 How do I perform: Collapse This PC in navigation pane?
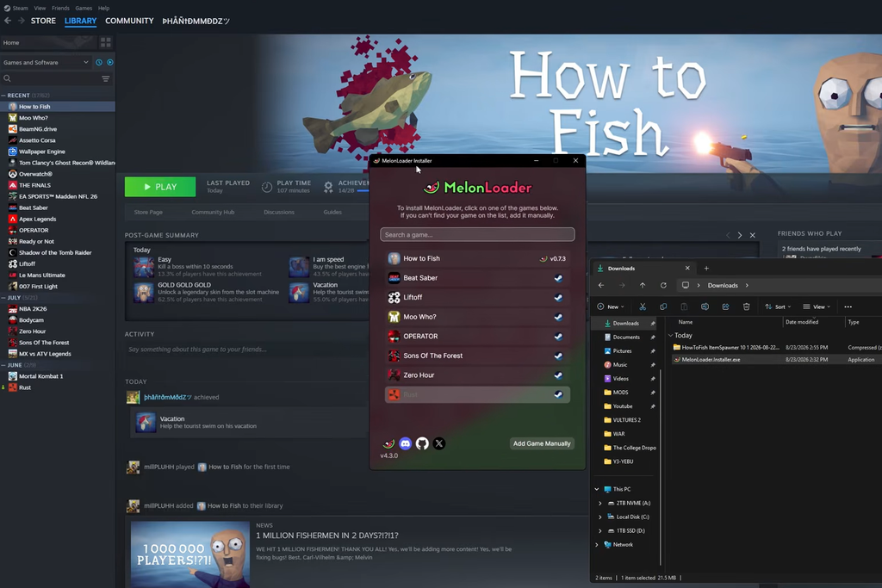pos(597,489)
